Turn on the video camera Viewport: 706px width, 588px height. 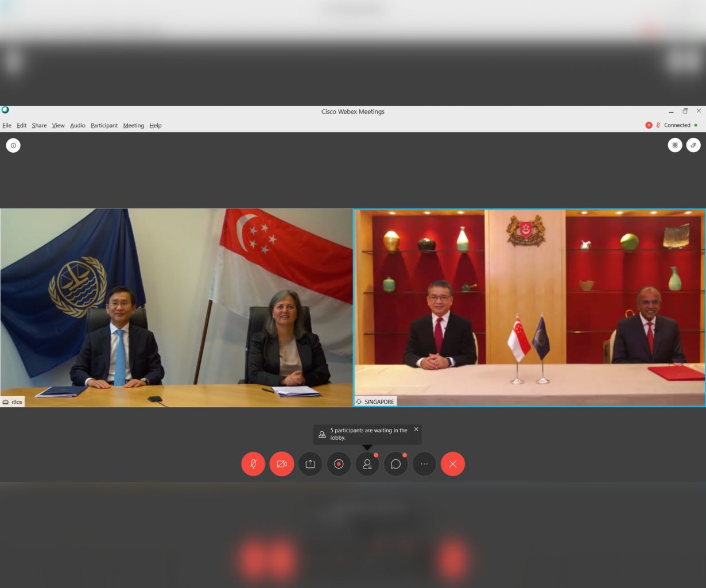click(282, 464)
